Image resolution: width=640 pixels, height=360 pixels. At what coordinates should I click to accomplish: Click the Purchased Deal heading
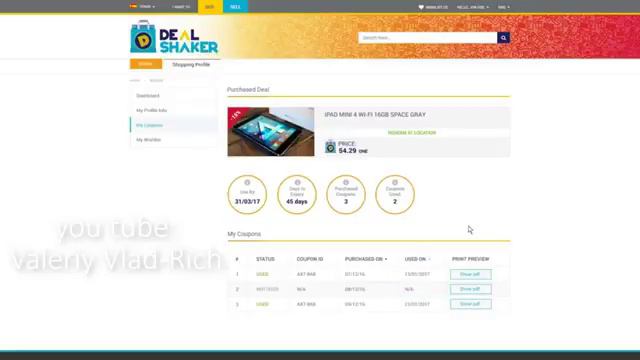pyautogui.click(x=248, y=89)
